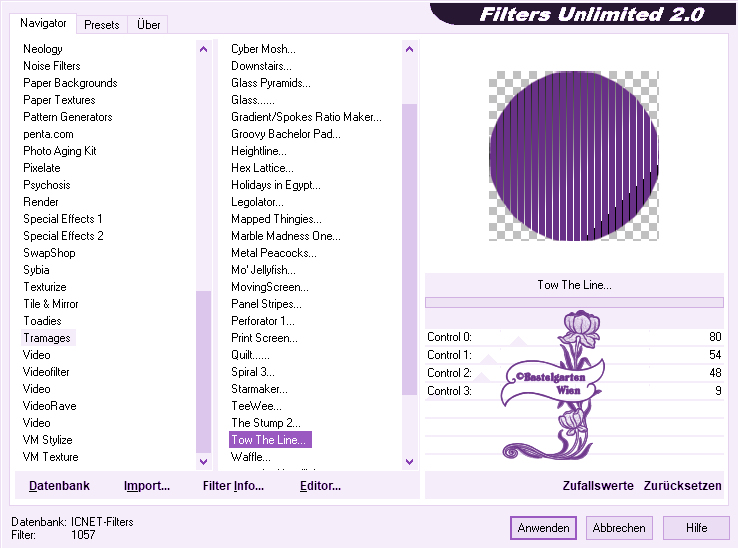The image size is (738, 548).
Task: Select the VideoRave category
Action: pyautogui.click(x=49, y=406)
